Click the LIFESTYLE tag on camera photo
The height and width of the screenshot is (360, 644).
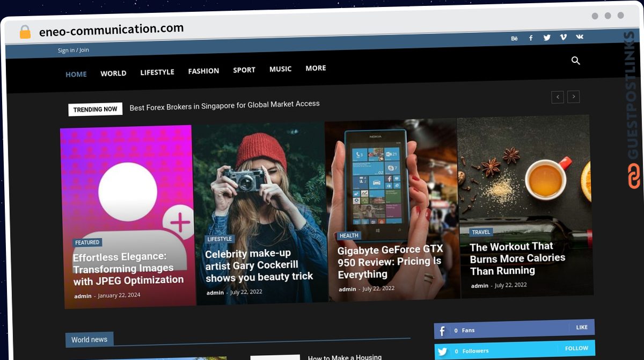219,239
